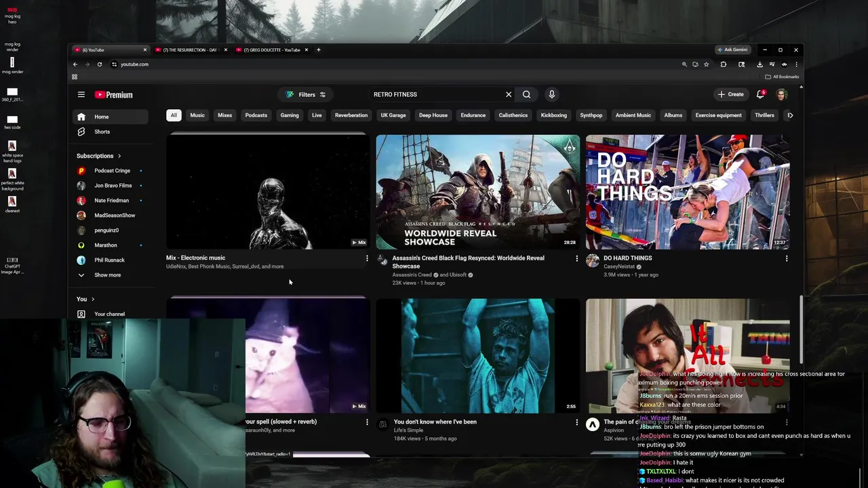
Task: Select the Gaming filter chip
Action: pos(290,115)
